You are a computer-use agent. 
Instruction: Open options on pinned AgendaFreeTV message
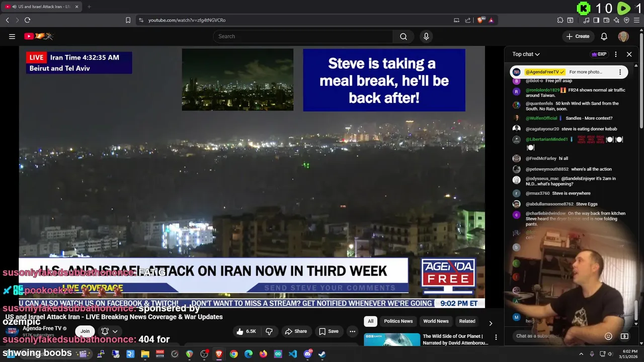tap(620, 72)
